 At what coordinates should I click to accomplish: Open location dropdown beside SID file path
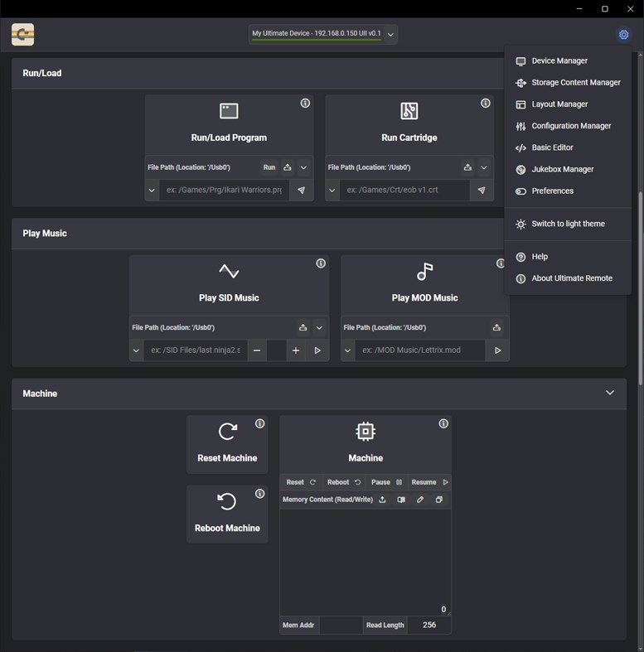[136, 350]
